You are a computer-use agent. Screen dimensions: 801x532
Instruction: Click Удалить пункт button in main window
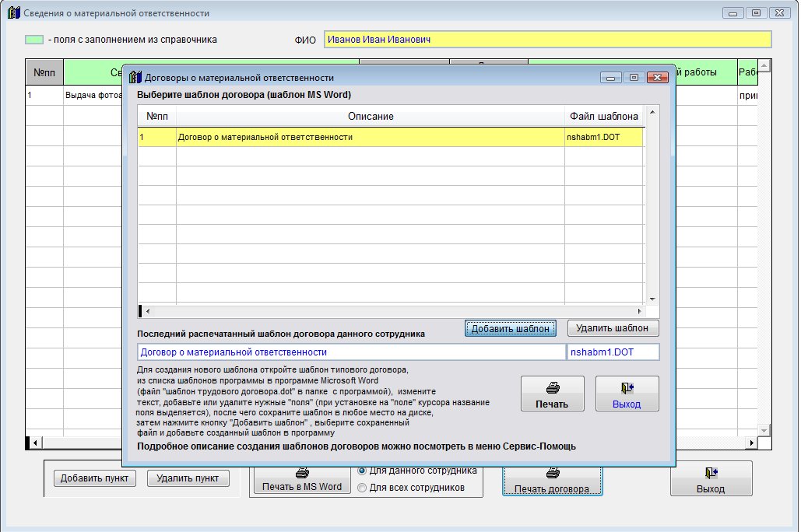(x=188, y=478)
